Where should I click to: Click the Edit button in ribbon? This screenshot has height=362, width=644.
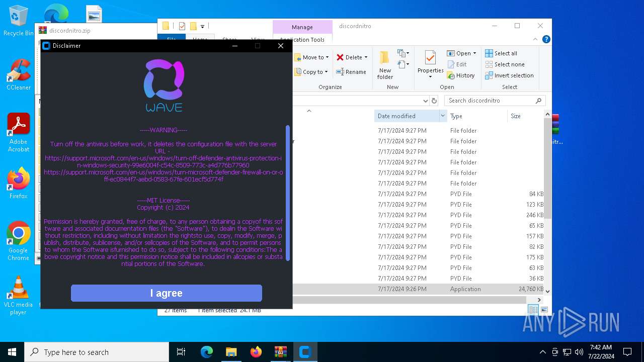point(457,64)
